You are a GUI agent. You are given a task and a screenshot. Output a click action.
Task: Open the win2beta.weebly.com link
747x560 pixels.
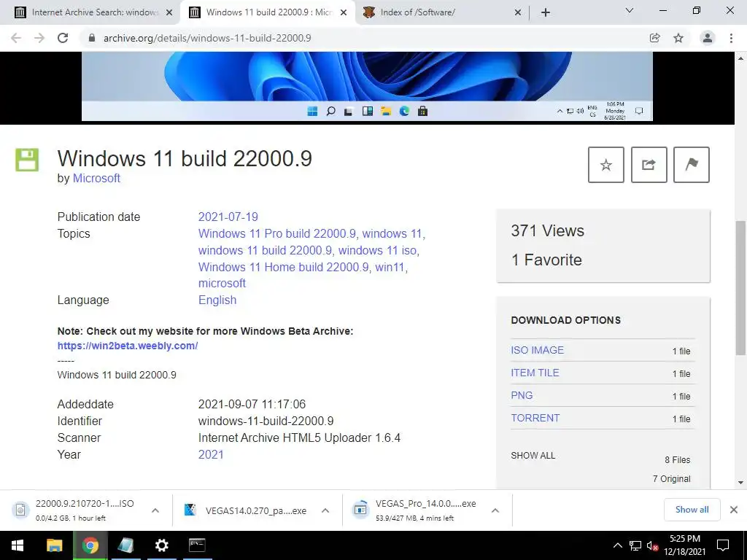(128, 346)
